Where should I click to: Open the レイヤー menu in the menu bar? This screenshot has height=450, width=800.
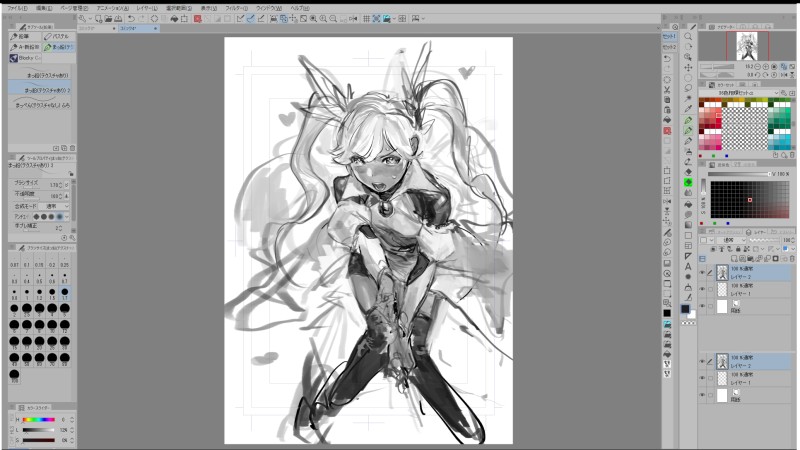(147, 8)
